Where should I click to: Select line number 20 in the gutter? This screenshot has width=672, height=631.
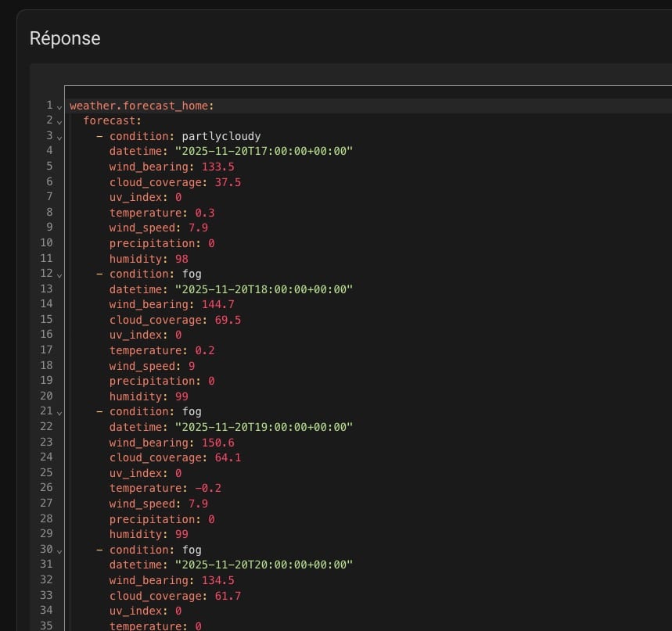(x=47, y=396)
